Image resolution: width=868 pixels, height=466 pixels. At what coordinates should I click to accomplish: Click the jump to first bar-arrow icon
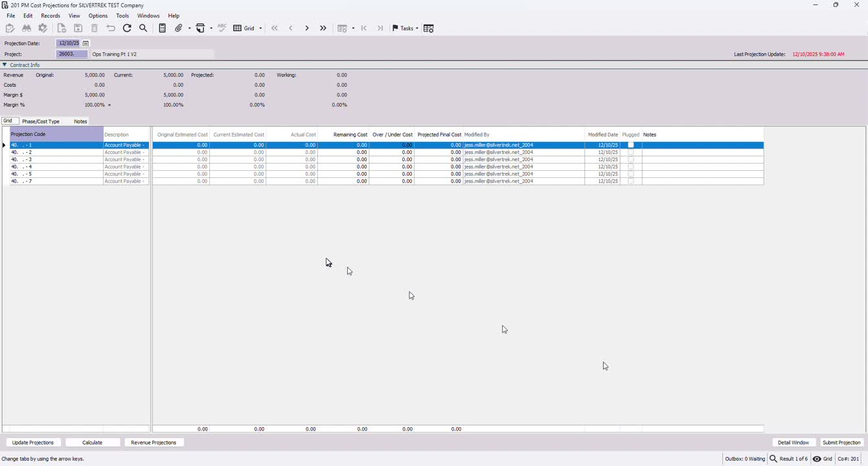point(364,28)
